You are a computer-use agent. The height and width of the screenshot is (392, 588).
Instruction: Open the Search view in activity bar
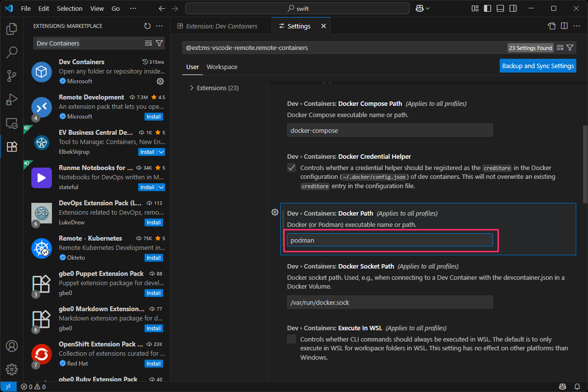(x=12, y=52)
